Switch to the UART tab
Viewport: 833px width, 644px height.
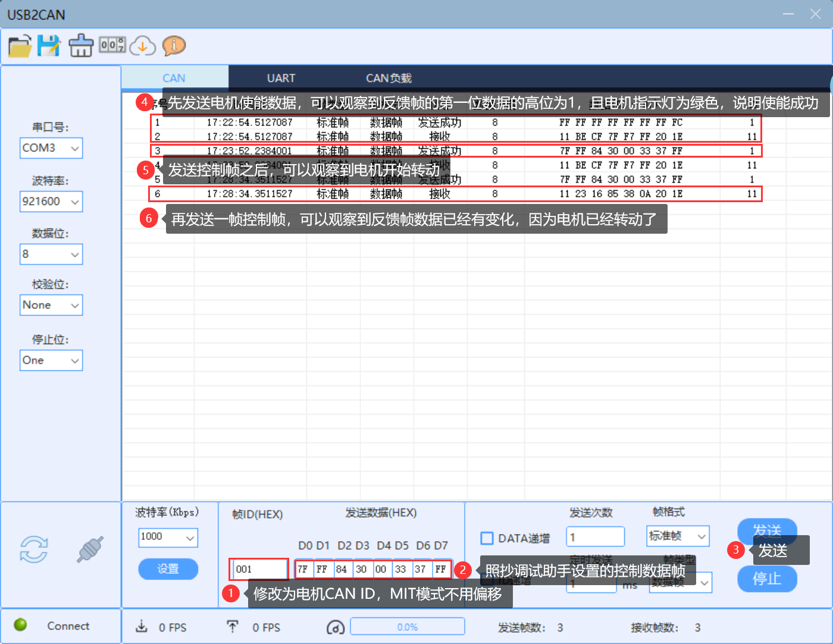[281, 78]
